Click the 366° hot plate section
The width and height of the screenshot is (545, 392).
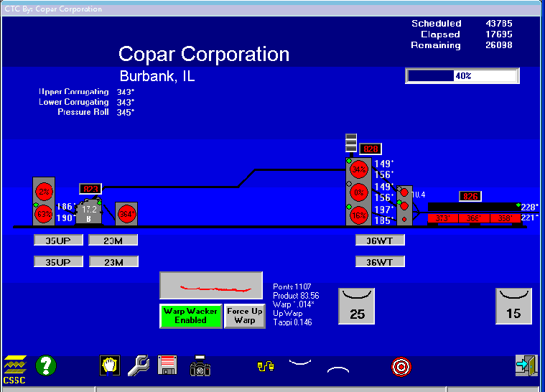pos(474,218)
